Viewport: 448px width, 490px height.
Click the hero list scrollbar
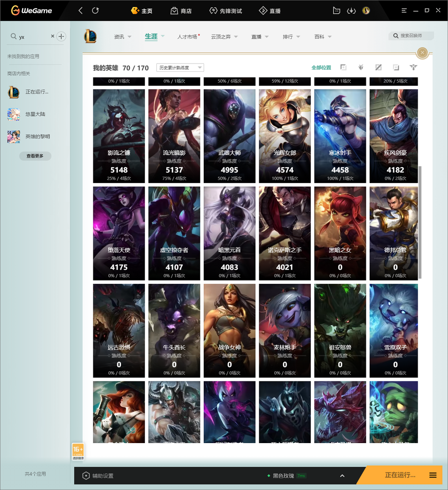(x=420, y=222)
